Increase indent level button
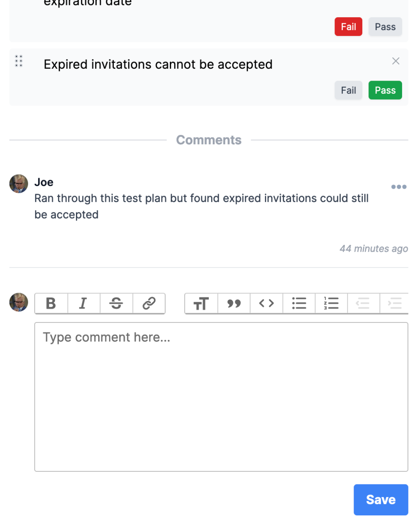Image resolution: width=420 pixels, height=531 pixels. tap(394, 303)
